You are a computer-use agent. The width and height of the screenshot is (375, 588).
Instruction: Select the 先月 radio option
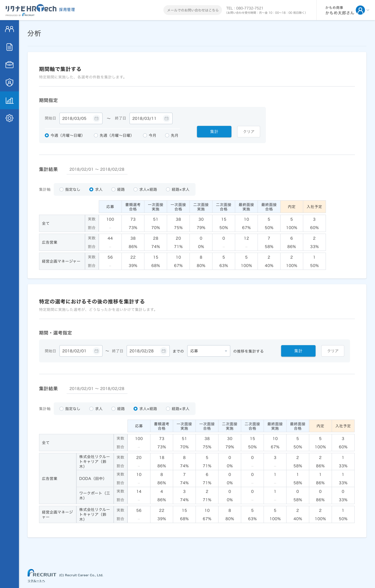(167, 135)
